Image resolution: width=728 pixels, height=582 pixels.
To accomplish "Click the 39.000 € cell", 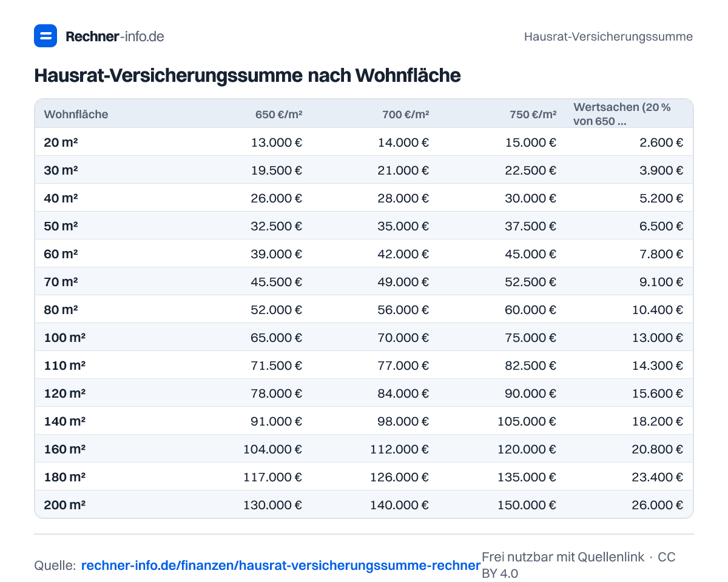I will [277, 254].
